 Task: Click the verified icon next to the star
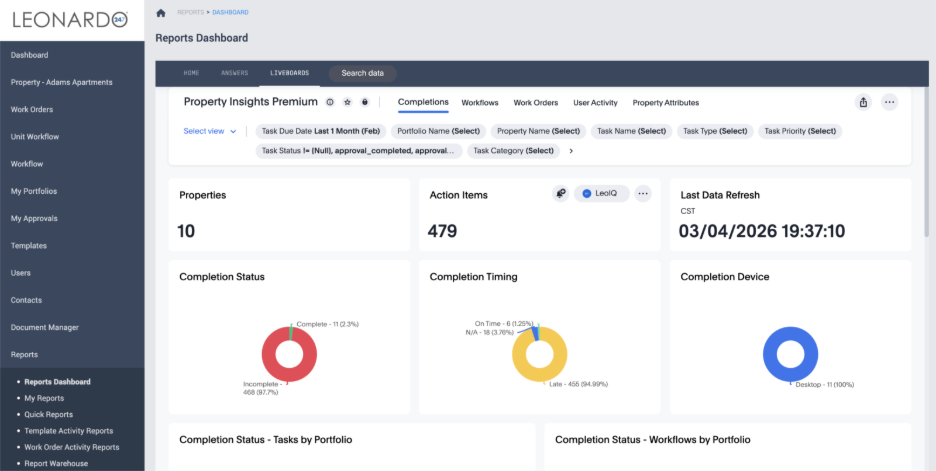click(x=365, y=102)
